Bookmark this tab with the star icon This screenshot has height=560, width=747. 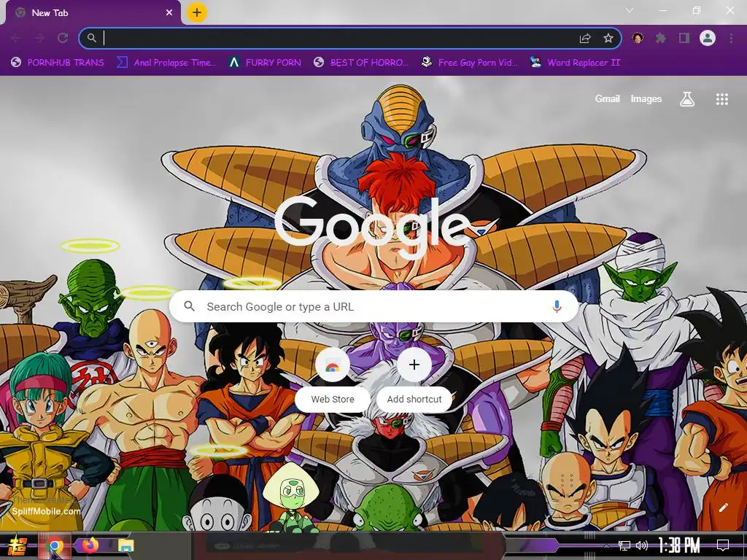point(608,38)
